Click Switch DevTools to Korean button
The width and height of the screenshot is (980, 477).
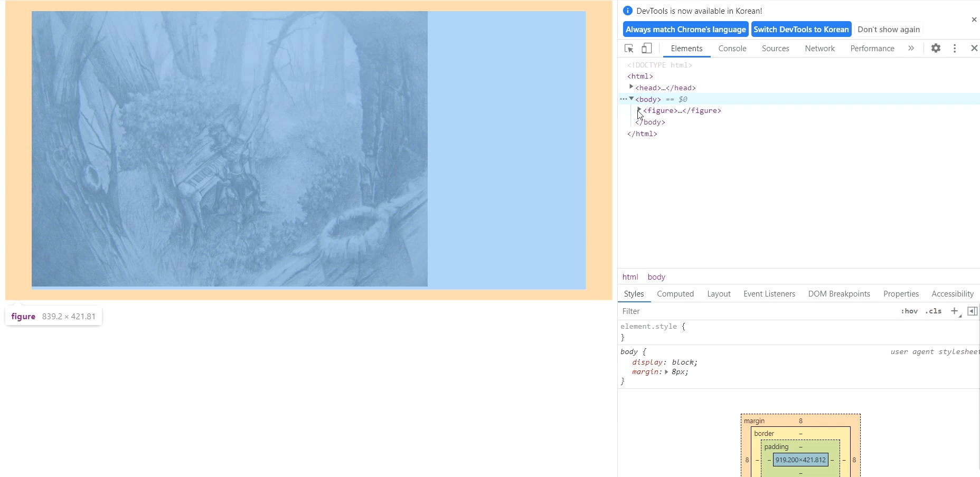pyautogui.click(x=801, y=29)
